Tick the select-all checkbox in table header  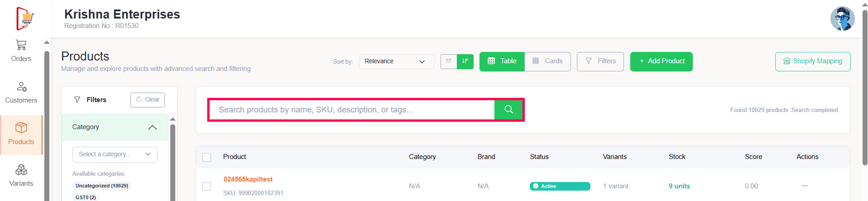coord(207,157)
